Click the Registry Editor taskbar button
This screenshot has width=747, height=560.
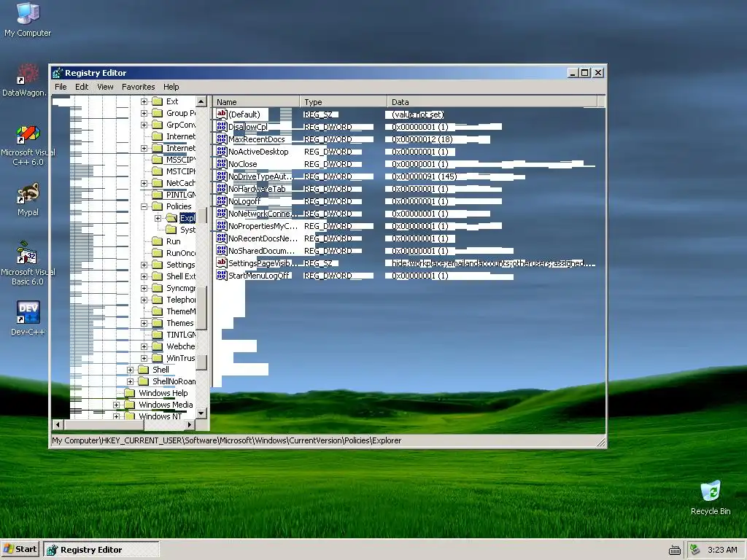pyautogui.click(x=101, y=550)
